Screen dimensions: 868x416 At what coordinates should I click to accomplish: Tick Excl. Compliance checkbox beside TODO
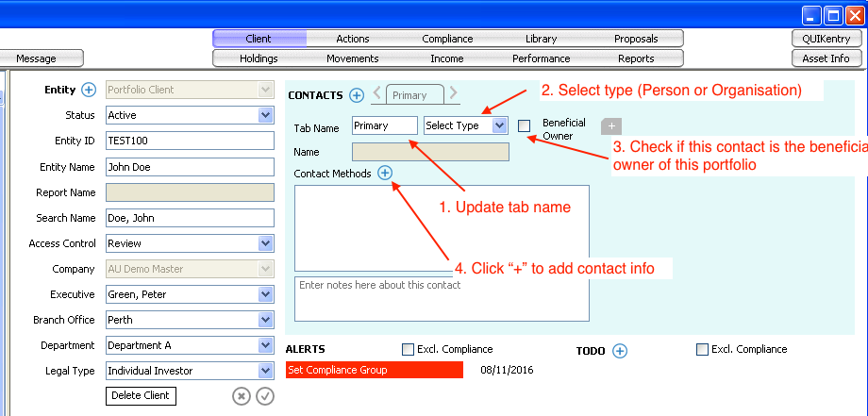point(702,350)
